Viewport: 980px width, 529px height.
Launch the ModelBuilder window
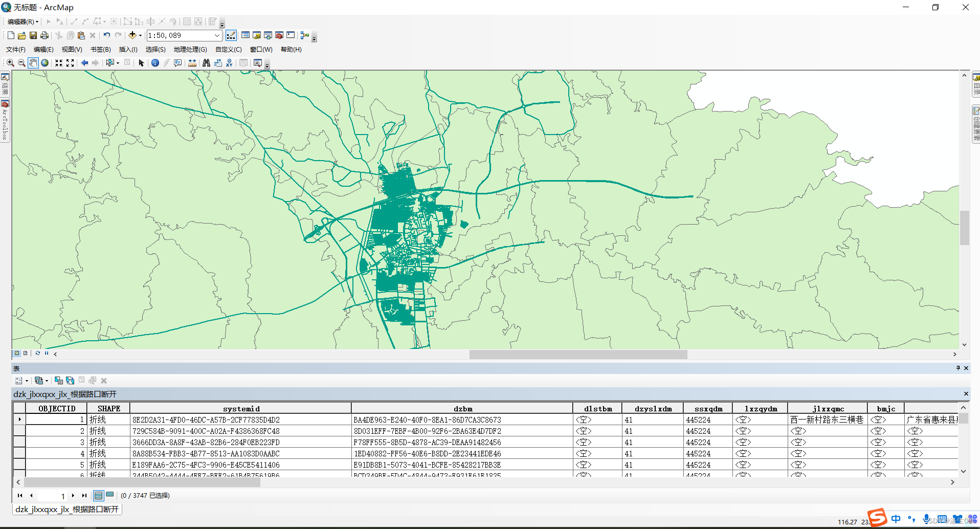pos(305,35)
